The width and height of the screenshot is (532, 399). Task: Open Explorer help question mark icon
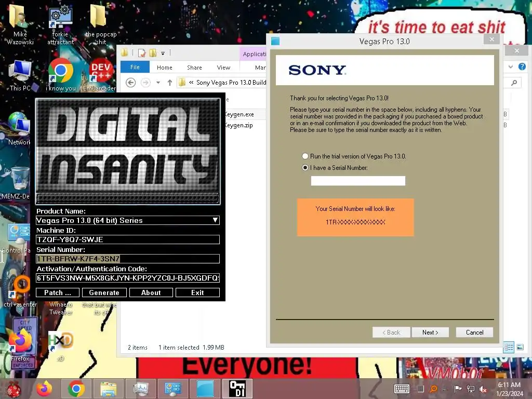[x=522, y=66]
